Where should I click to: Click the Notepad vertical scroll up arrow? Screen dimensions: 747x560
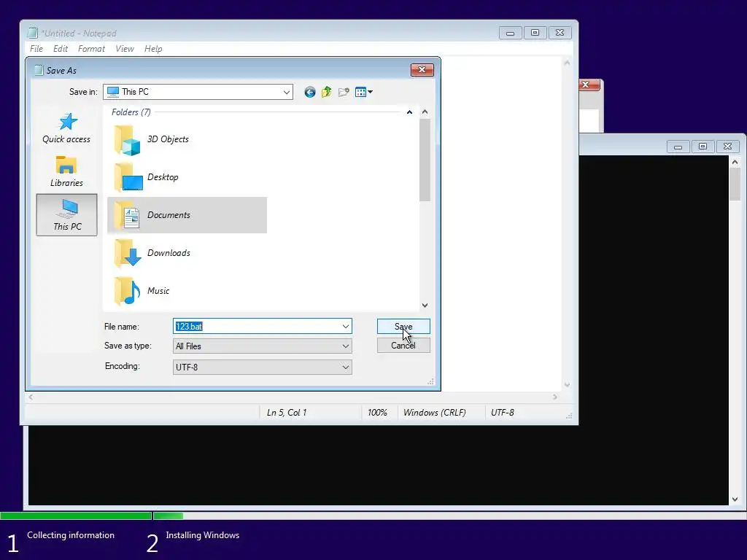(567, 63)
